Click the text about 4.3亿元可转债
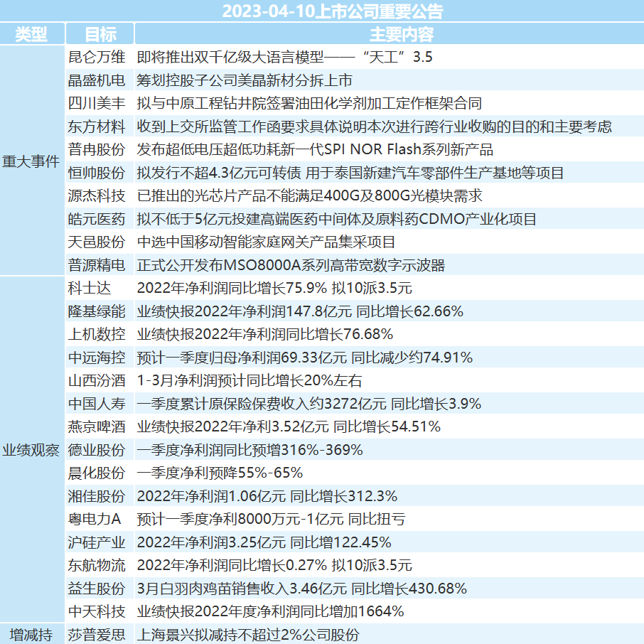The width and height of the screenshot is (644, 644). (350, 173)
